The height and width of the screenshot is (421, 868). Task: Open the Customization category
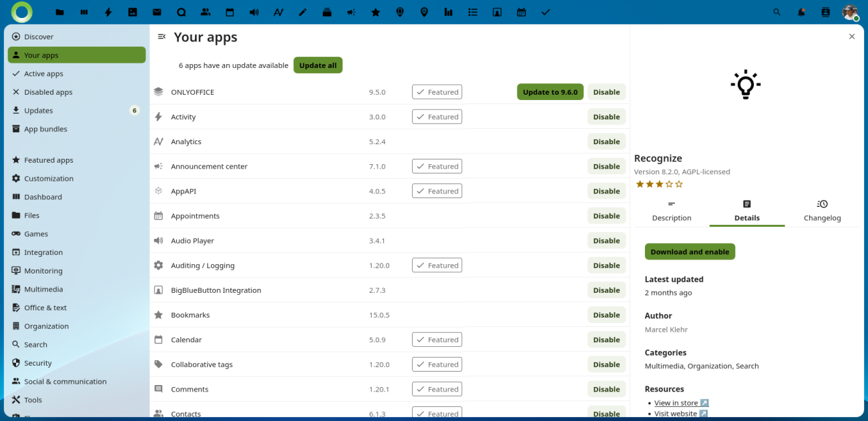(x=77, y=179)
